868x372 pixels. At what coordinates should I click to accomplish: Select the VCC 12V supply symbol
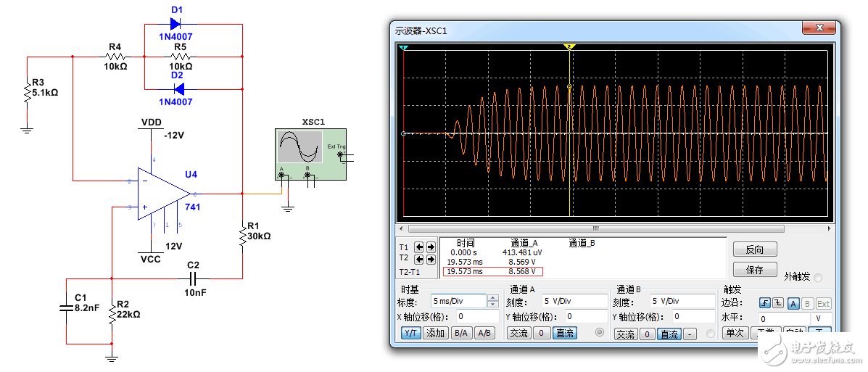152,252
